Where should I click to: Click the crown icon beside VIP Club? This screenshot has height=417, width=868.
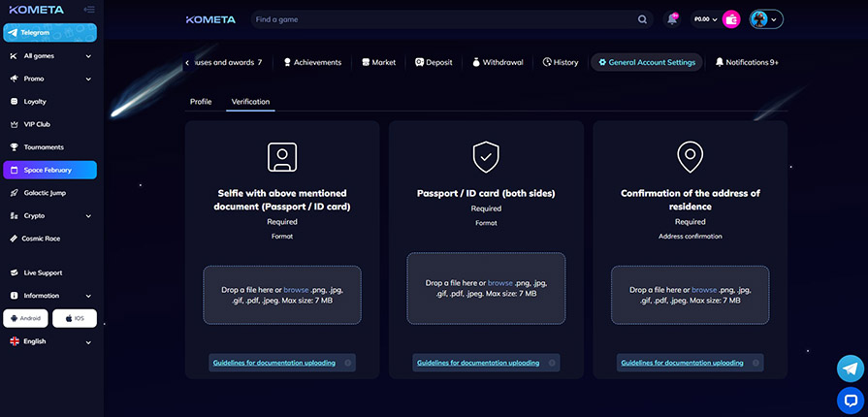(14, 124)
